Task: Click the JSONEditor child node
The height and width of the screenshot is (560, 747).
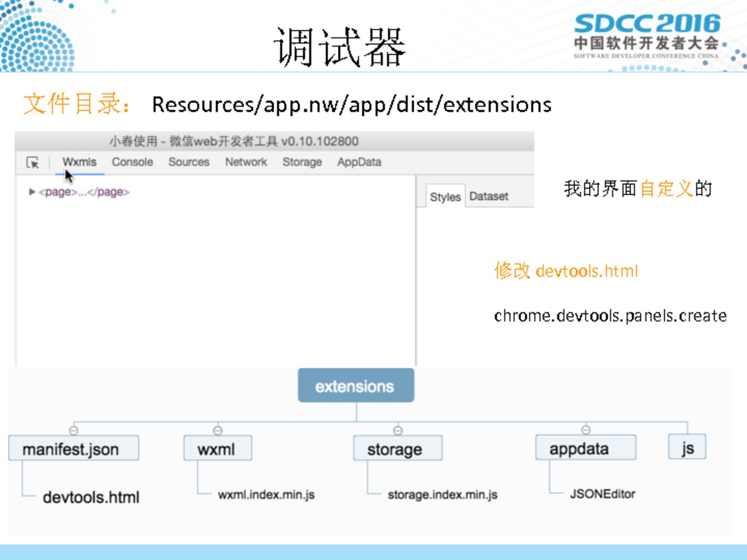Action: 602,494
